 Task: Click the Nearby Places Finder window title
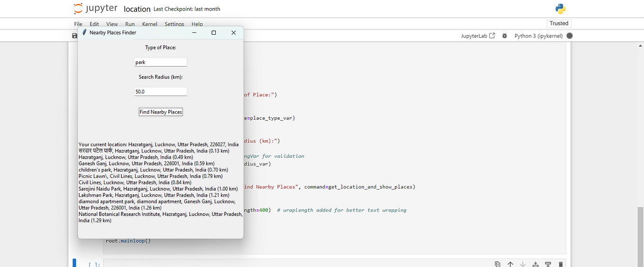click(x=113, y=32)
